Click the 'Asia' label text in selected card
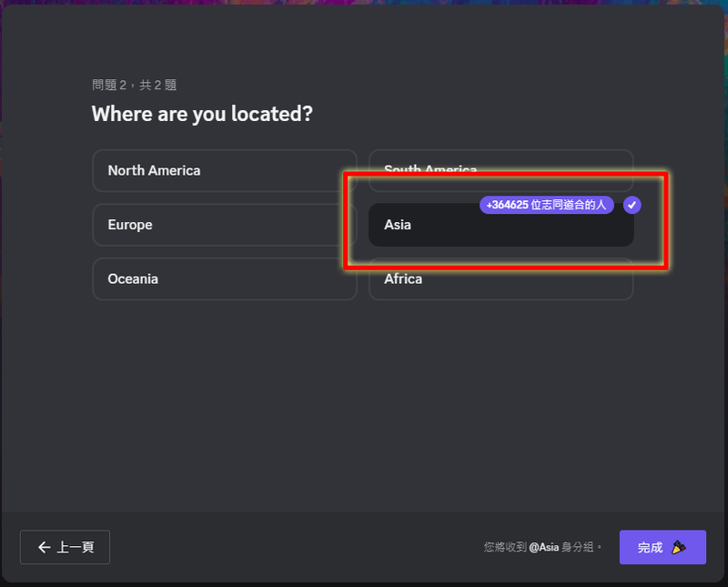The width and height of the screenshot is (728, 587). click(x=398, y=225)
